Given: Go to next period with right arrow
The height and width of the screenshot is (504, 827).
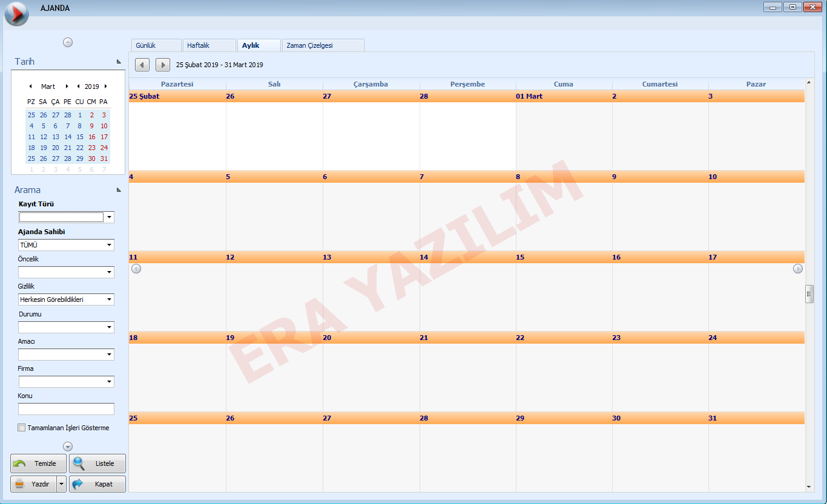Looking at the screenshot, I should point(163,65).
